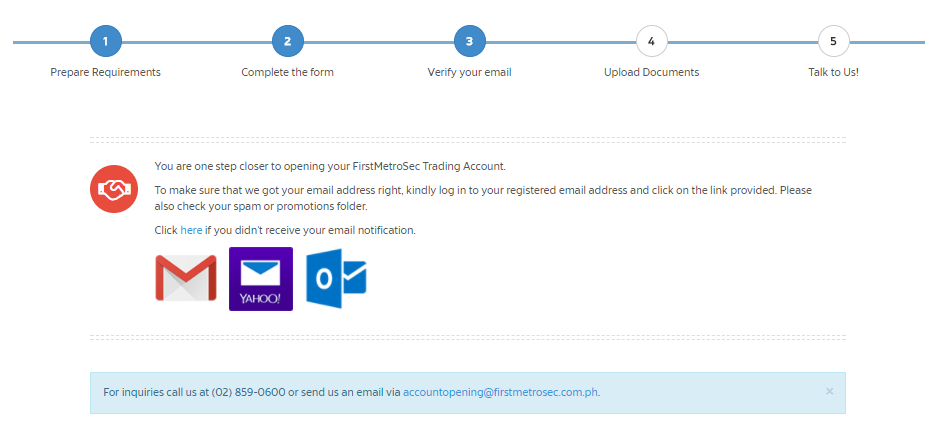Open Gmail via the red envelope icon

pyautogui.click(x=186, y=278)
